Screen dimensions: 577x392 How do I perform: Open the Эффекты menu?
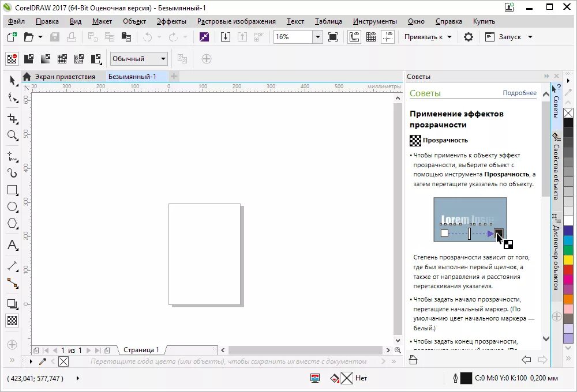coord(171,21)
